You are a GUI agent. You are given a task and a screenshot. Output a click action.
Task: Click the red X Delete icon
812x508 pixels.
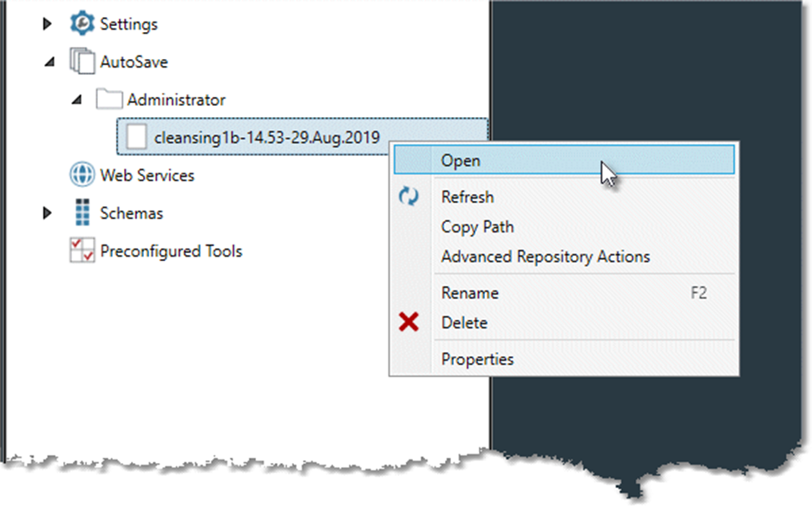pyautogui.click(x=409, y=323)
